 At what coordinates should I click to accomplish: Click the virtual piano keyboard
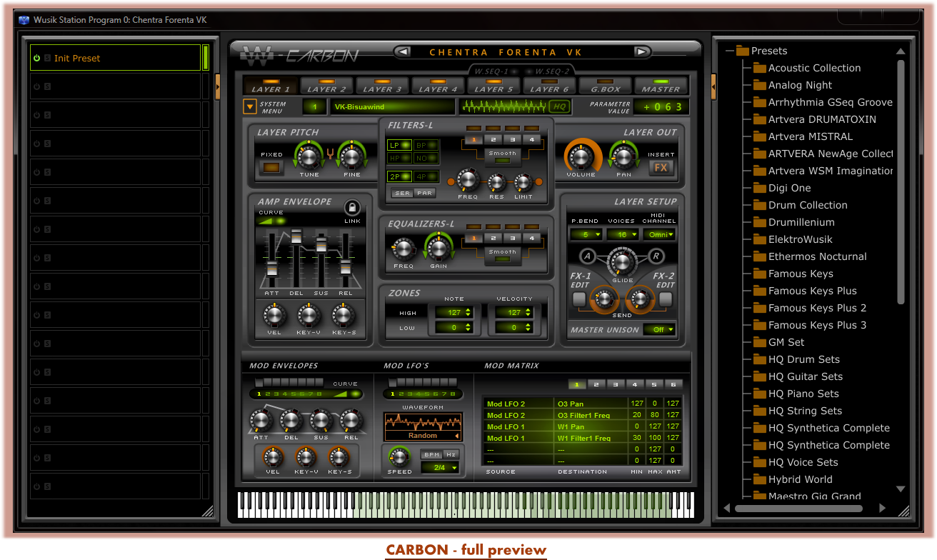(x=466, y=504)
